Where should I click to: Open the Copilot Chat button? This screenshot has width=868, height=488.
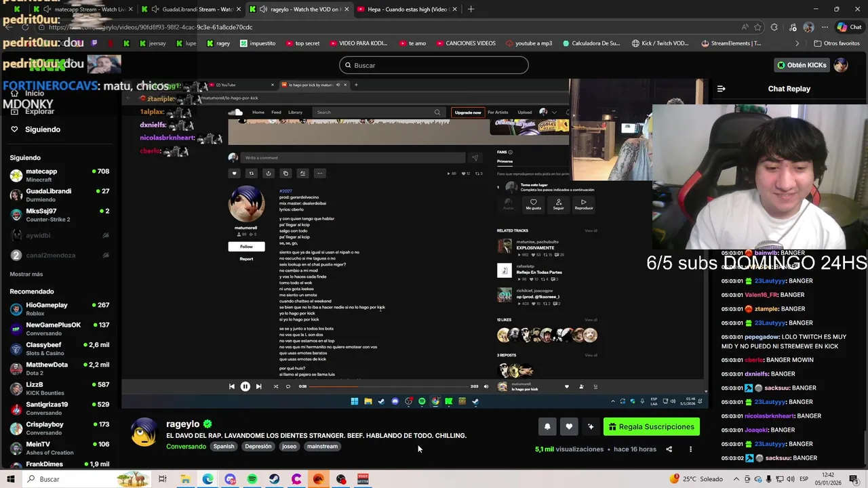pos(848,27)
